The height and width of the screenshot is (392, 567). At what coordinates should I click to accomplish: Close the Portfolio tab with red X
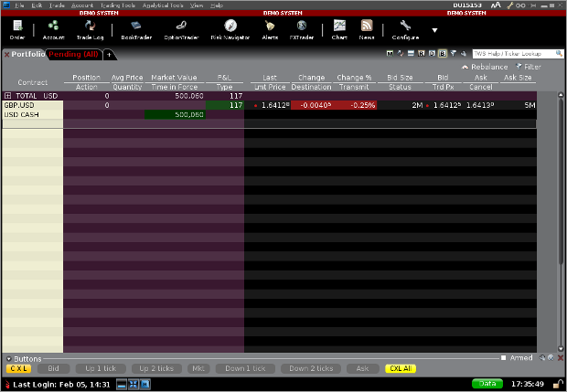click(6, 55)
